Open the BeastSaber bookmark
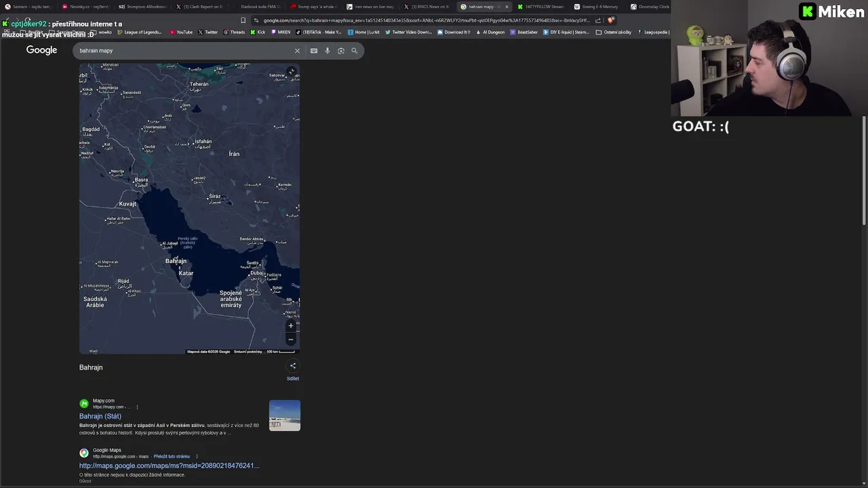Image resolution: width=868 pixels, height=488 pixels. pyautogui.click(x=524, y=32)
